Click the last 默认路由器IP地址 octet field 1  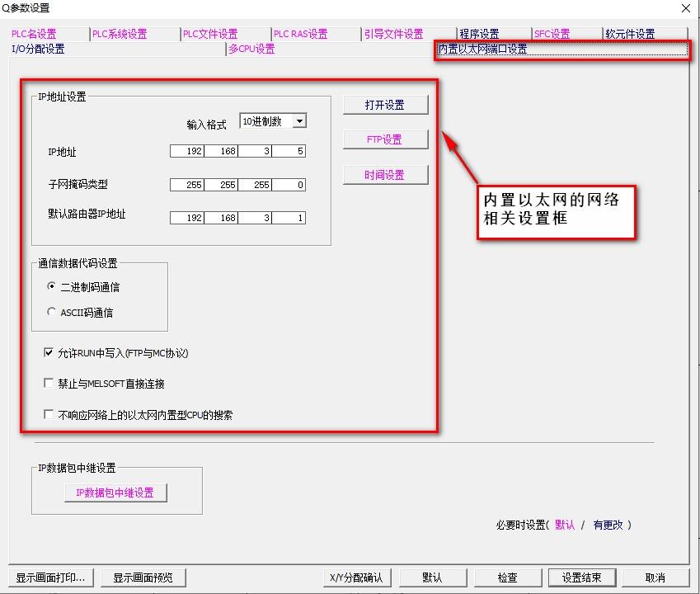[x=289, y=218]
